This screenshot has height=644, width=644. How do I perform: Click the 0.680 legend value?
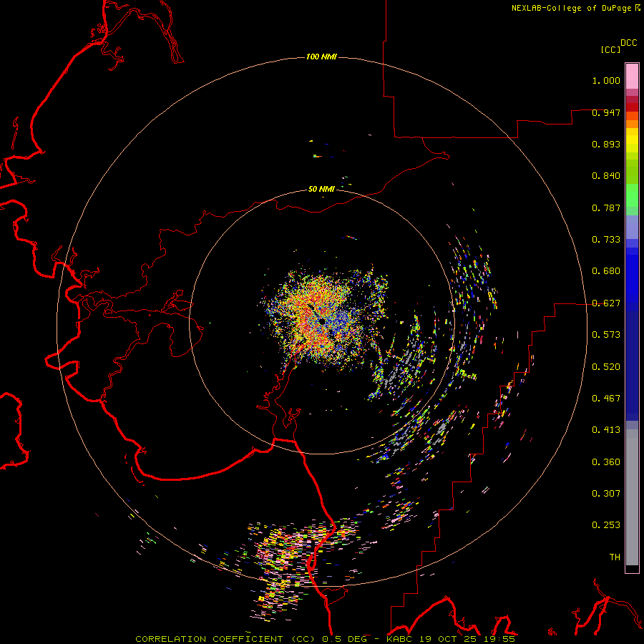click(606, 271)
